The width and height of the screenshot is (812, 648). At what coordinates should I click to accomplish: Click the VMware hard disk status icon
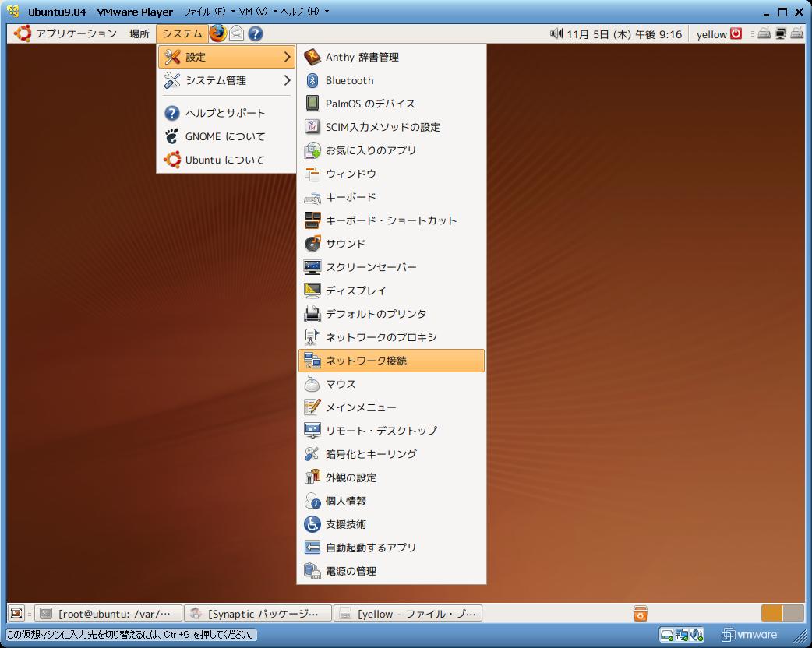[x=666, y=635]
